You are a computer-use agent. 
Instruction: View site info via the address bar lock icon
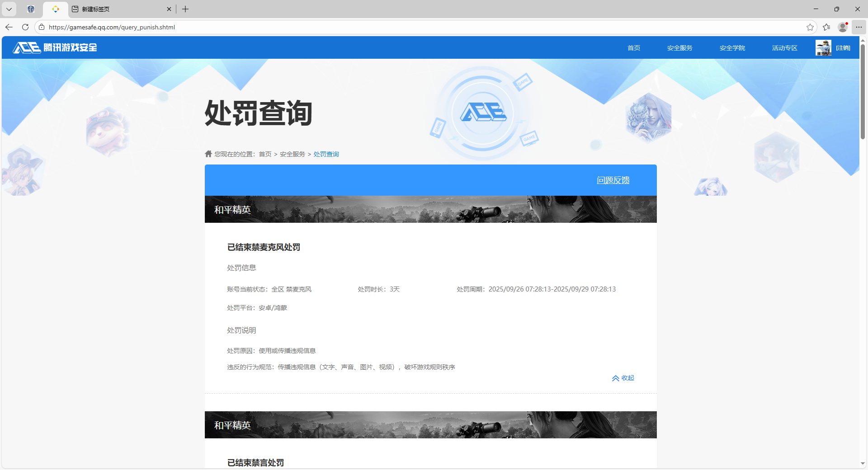click(x=41, y=27)
